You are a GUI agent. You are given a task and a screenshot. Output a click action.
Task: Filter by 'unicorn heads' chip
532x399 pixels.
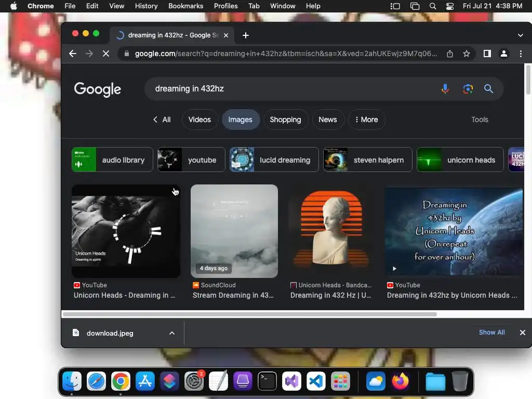(460, 160)
